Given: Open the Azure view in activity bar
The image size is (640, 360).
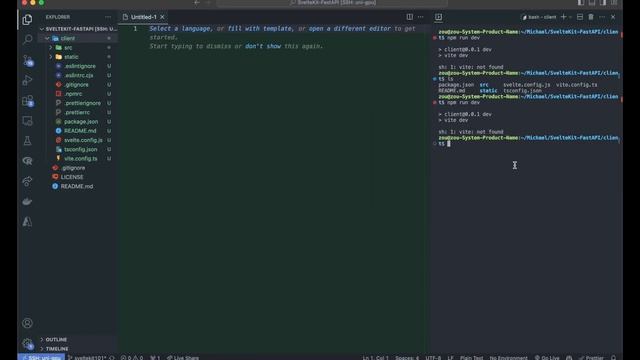Looking at the screenshot, I should pyautogui.click(x=27, y=222).
